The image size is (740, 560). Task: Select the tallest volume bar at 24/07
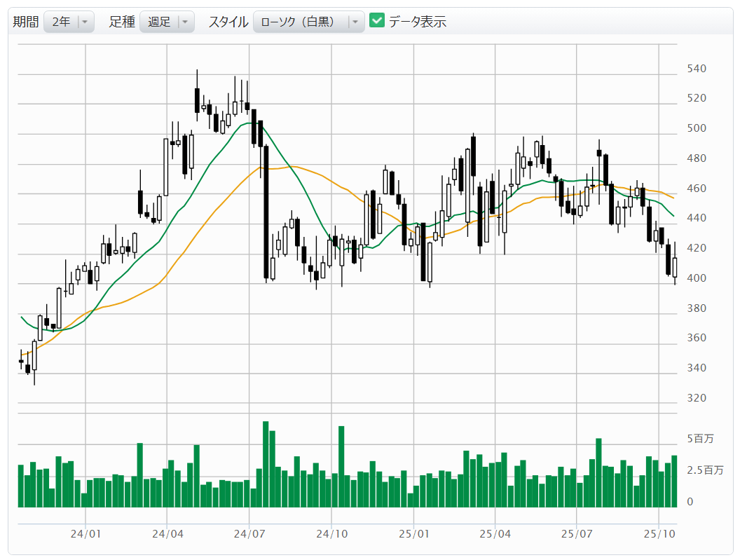(266, 464)
